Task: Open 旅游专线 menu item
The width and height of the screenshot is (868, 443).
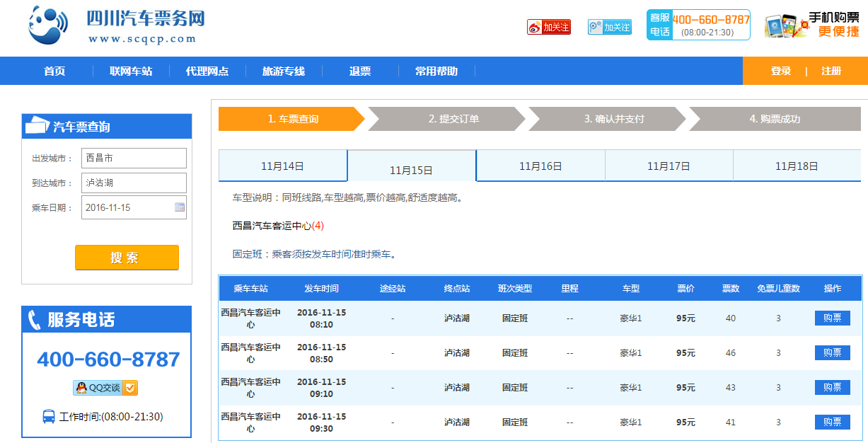Action: [284, 71]
